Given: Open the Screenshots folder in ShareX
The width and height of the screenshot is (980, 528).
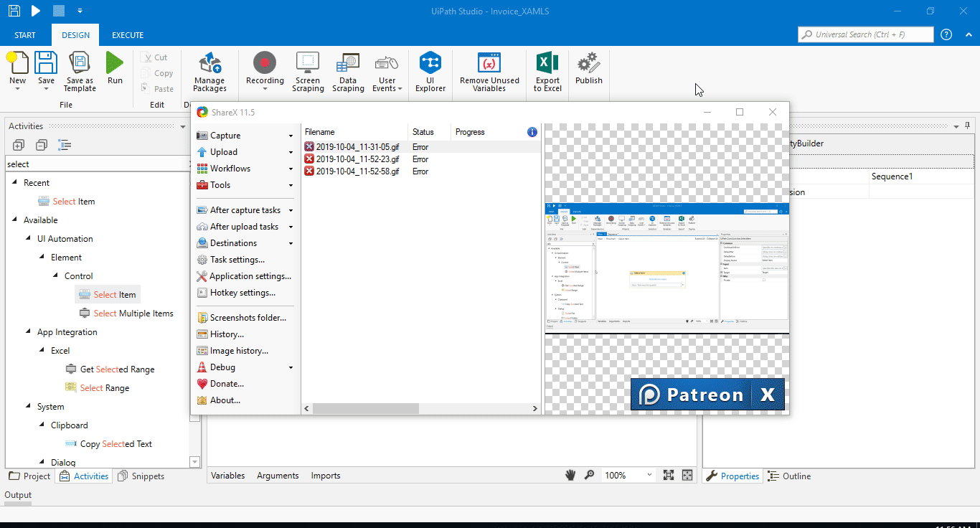Looking at the screenshot, I should click(x=245, y=316).
